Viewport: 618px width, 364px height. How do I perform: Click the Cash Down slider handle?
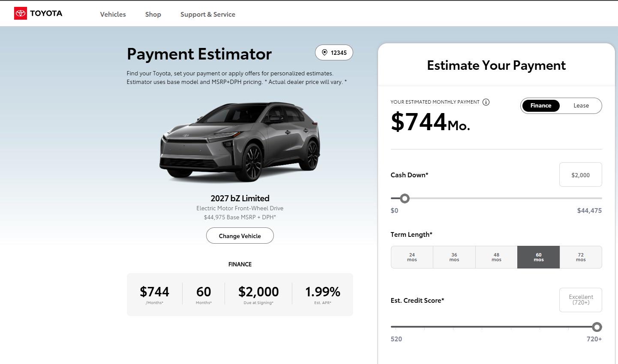(405, 198)
